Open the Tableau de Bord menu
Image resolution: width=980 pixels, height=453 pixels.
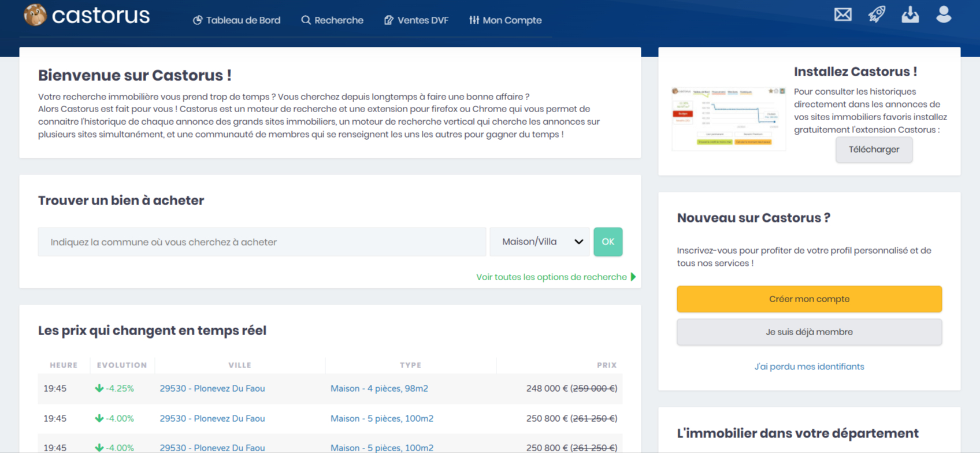click(x=236, y=20)
